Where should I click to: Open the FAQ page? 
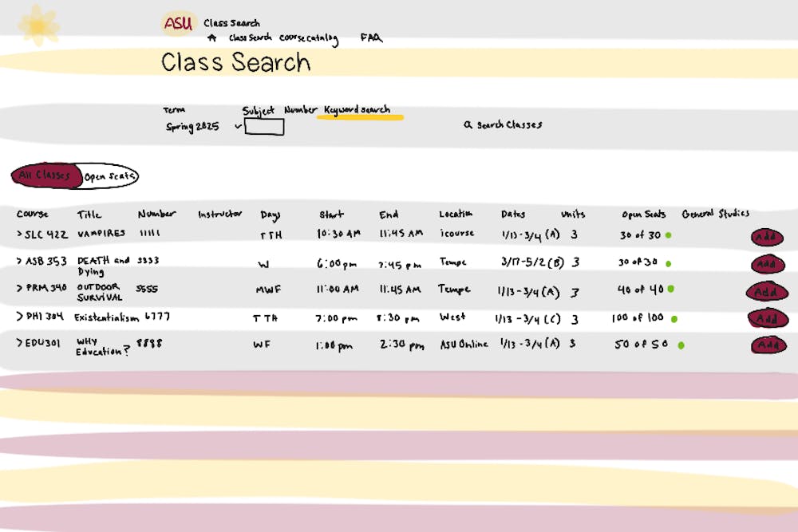click(372, 36)
